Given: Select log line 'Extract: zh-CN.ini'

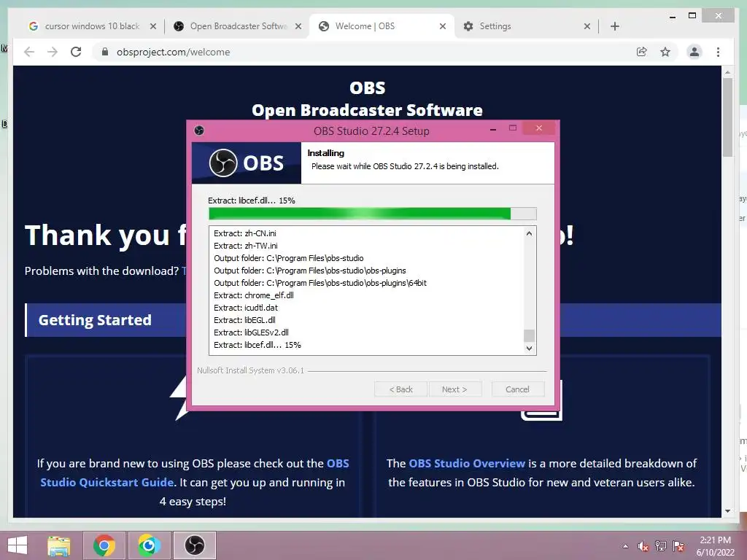Looking at the screenshot, I should pyautogui.click(x=245, y=233).
